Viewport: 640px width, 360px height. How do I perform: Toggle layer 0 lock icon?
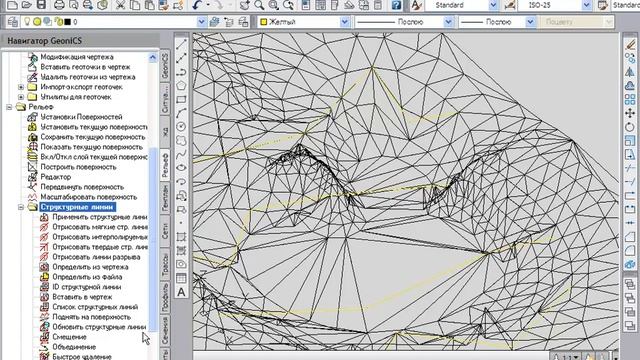pyautogui.click(x=58, y=22)
